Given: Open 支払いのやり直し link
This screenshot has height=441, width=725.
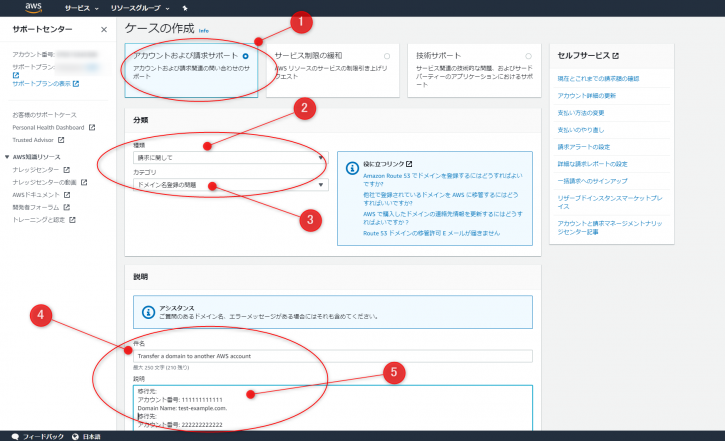Looking at the screenshot, I should pyautogui.click(x=581, y=130).
